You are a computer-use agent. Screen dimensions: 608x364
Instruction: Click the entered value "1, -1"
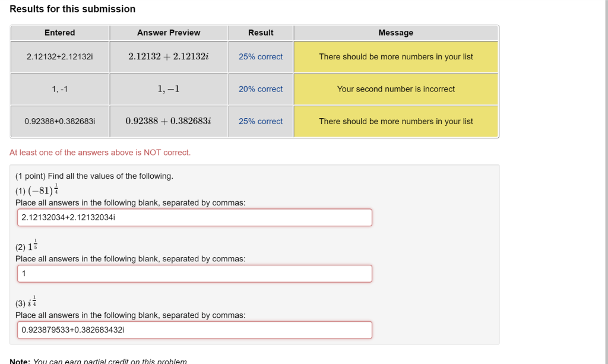coord(59,89)
